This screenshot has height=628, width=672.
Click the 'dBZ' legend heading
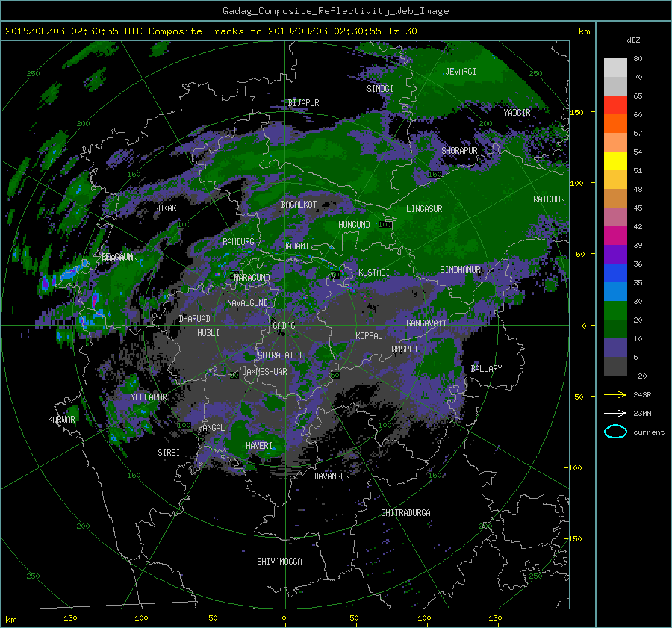tap(633, 40)
